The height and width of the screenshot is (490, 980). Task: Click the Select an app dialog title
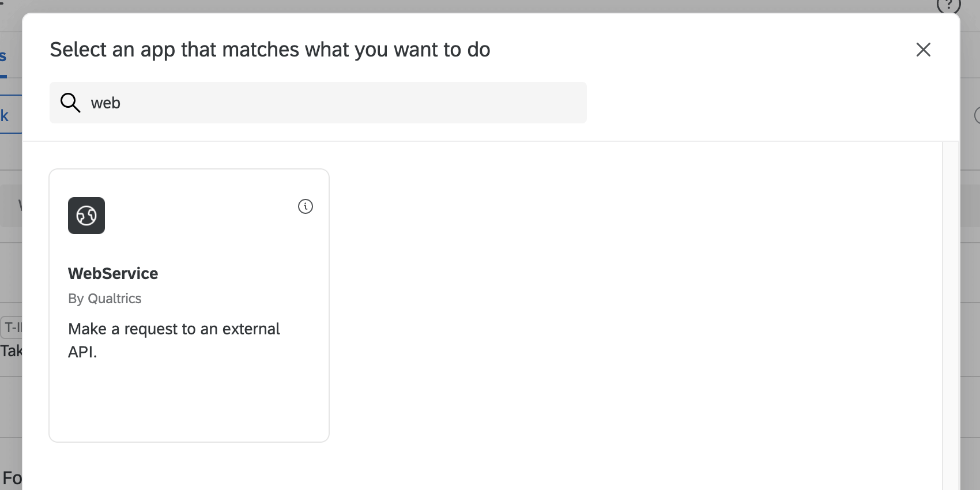coord(270,50)
